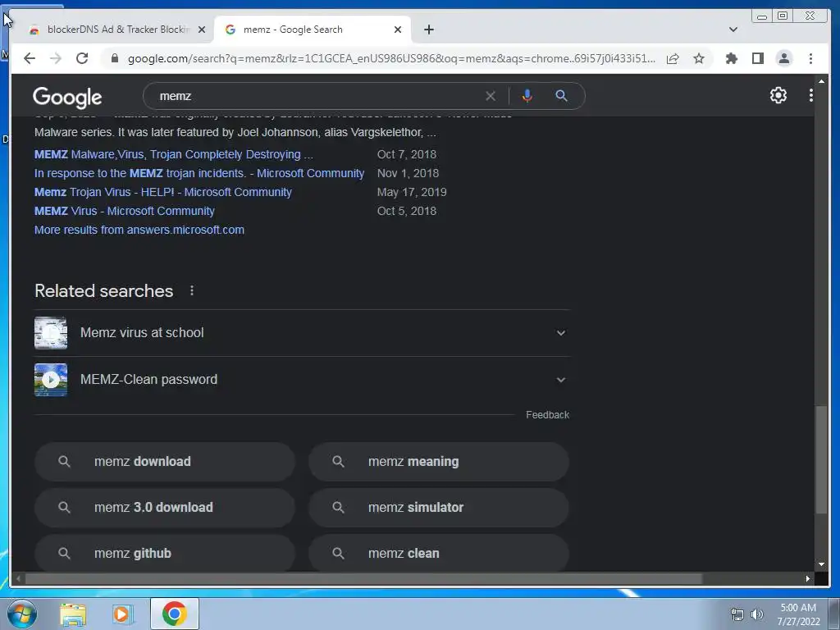
Task: Close the memz Google Search tab
Action: coord(398,30)
